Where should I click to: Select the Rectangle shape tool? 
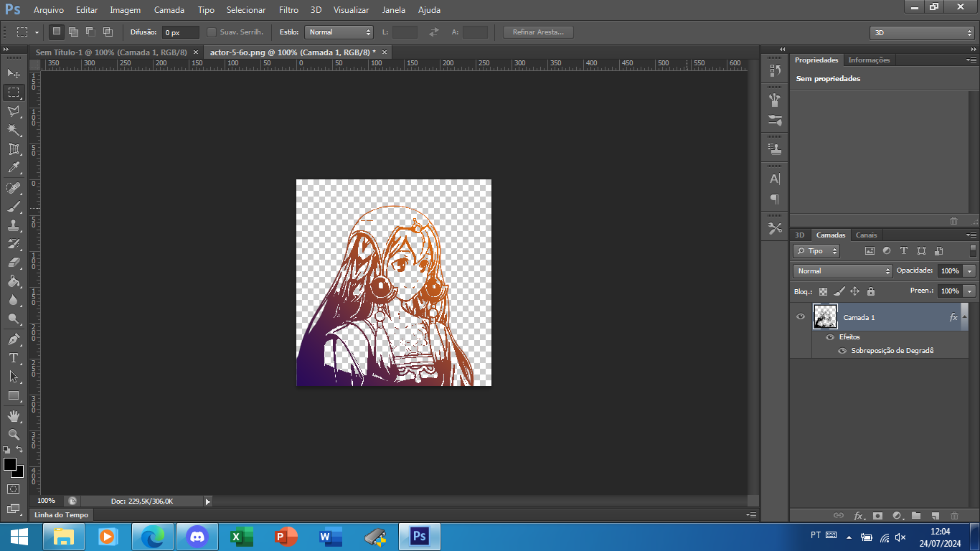(x=14, y=395)
